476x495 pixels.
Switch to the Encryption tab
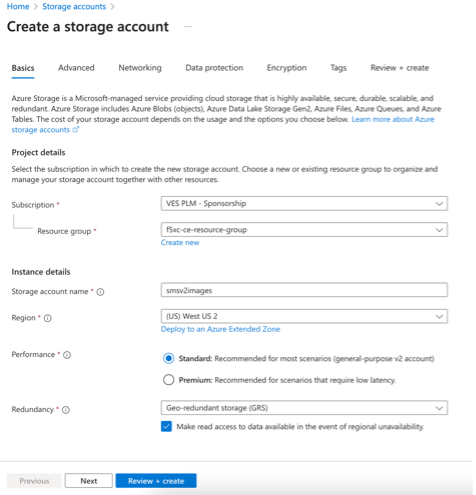287,68
